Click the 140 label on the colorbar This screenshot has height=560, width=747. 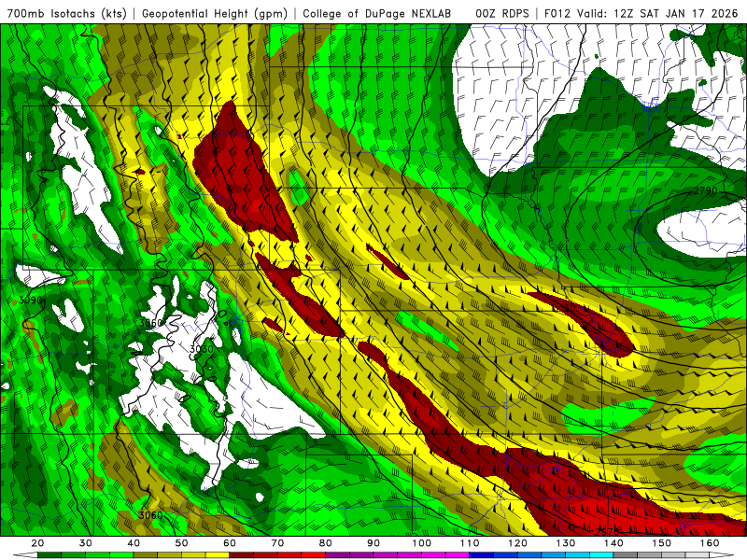pos(614,543)
